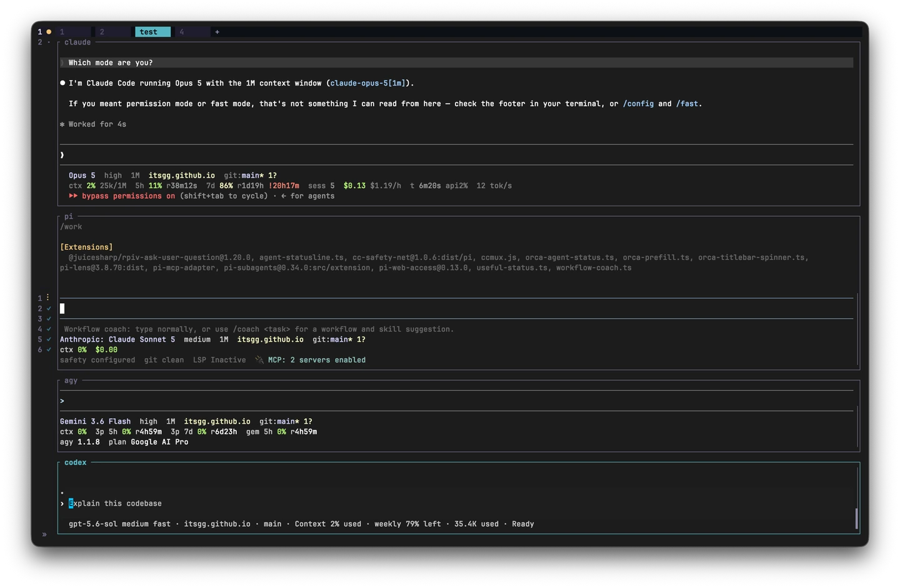The width and height of the screenshot is (900, 588).
Task: Click the codex pane scrollbar thumb
Action: tap(856, 518)
